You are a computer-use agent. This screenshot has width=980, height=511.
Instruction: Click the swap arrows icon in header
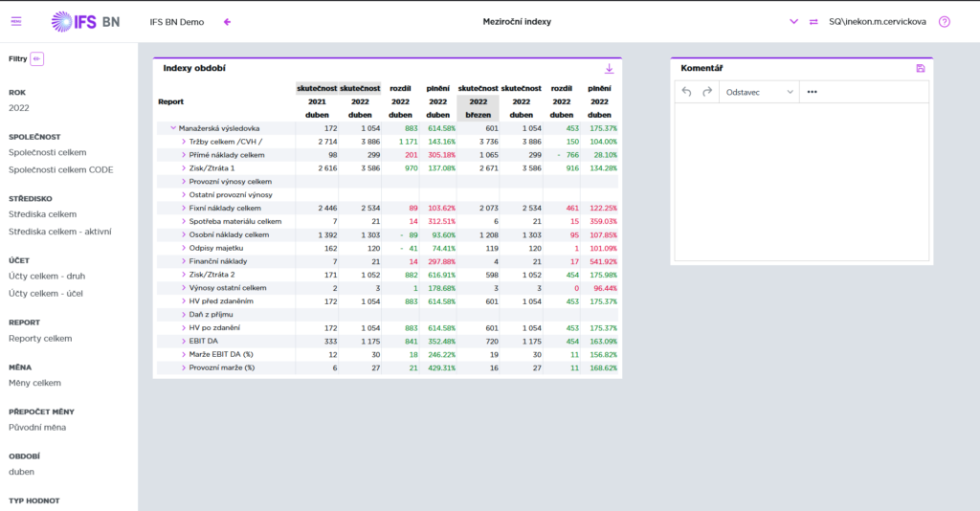[x=813, y=21]
